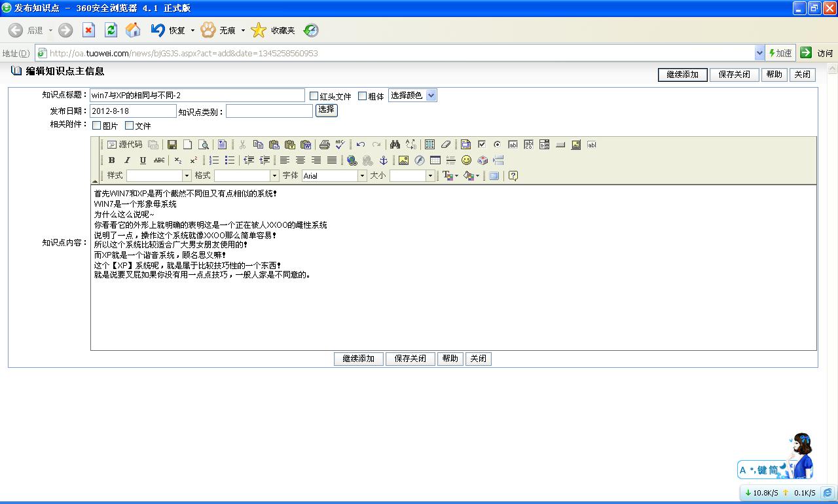The width and height of the screenshot is (838, 504).
Task: Click the find binoculars icon
Action: (394, 145)
